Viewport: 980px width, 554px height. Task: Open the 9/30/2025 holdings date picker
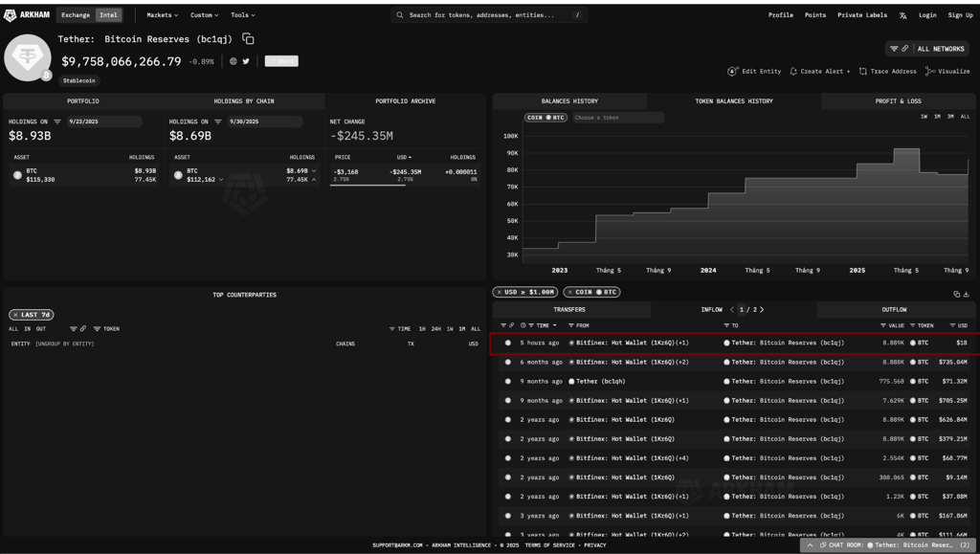tap(265, 122)
